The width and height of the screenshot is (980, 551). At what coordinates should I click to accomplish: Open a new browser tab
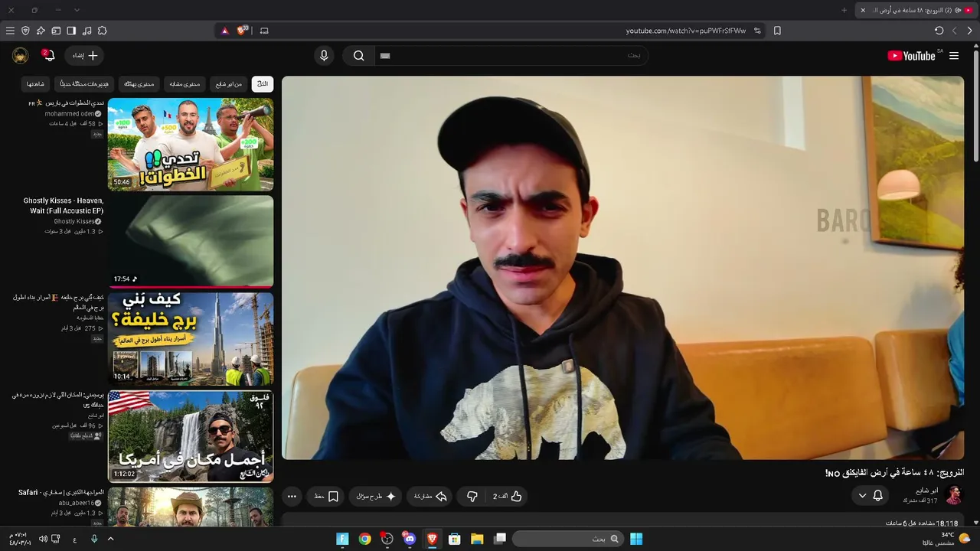click(x=844, y=10)
